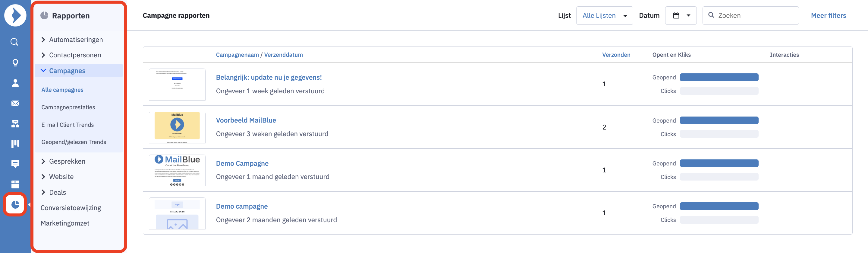Collapse the Campagnes section
Viewport: 868px width, 253px height.
(78, 71)
